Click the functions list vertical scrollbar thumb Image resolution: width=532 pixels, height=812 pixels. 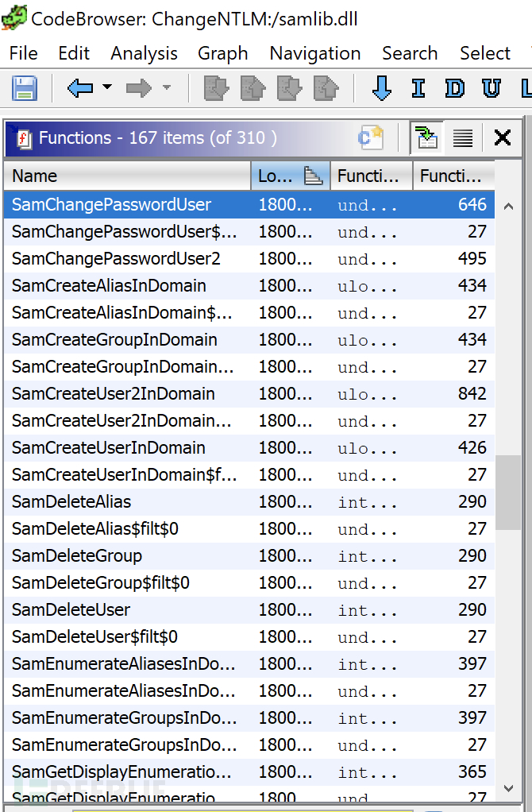[x=508, y=493]
